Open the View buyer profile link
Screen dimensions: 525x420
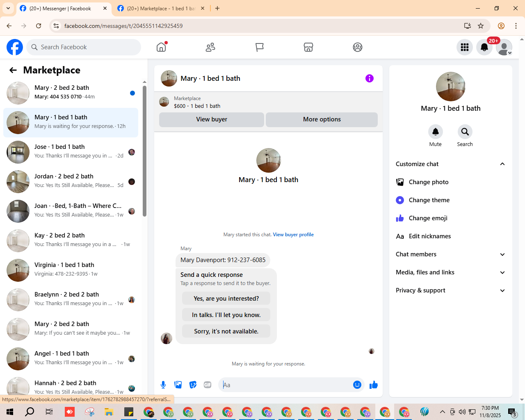[x=293, y=235]
